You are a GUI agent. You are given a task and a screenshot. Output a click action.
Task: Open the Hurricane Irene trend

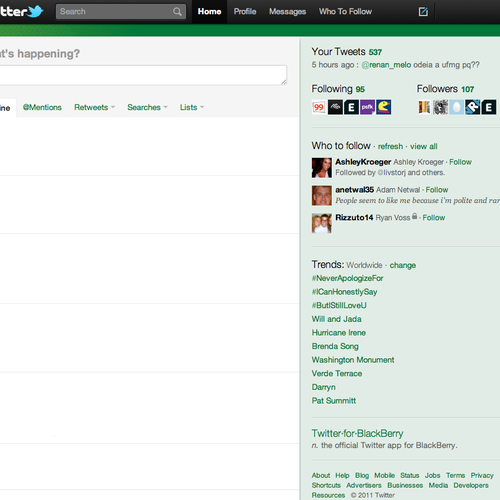(x=339, y=333)
